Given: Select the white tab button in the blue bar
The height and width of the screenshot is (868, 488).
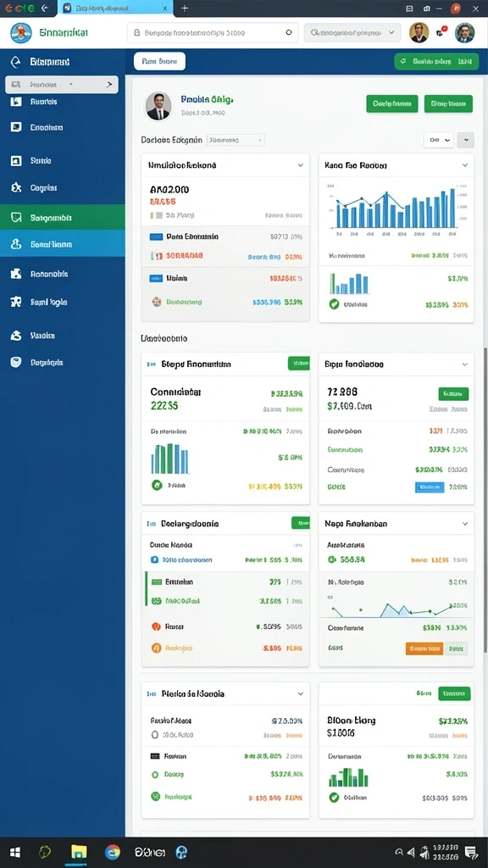Looking at the screenshot, I should pyautogui.click(x=159, y=61).
